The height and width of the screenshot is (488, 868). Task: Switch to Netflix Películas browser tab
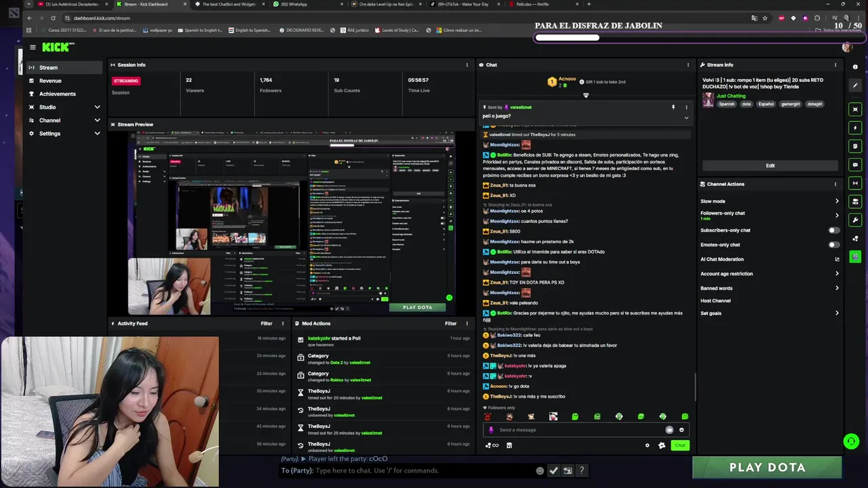(x=546, y=4)
